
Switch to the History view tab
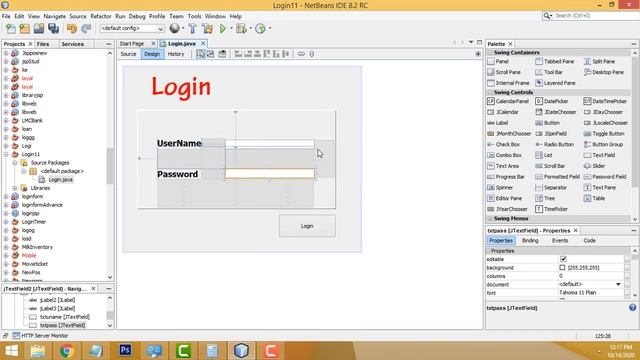point(176,54)
